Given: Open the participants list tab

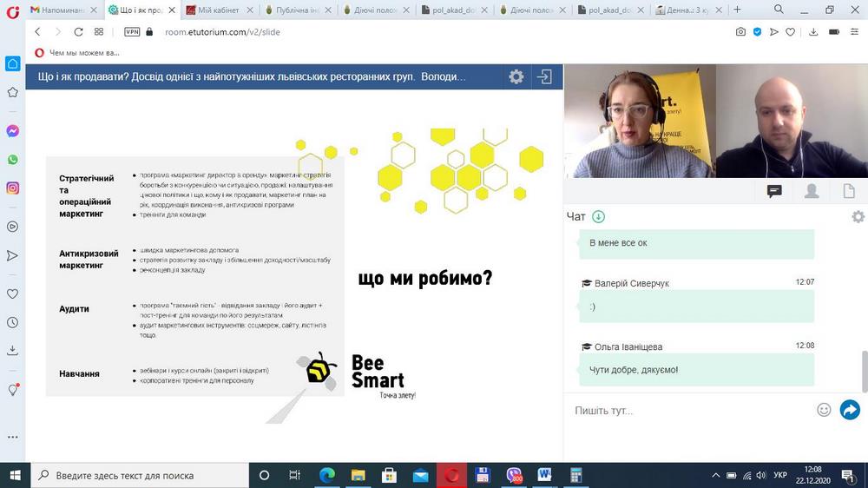Looking at the screenshot, I should click(x=812, y=191).
